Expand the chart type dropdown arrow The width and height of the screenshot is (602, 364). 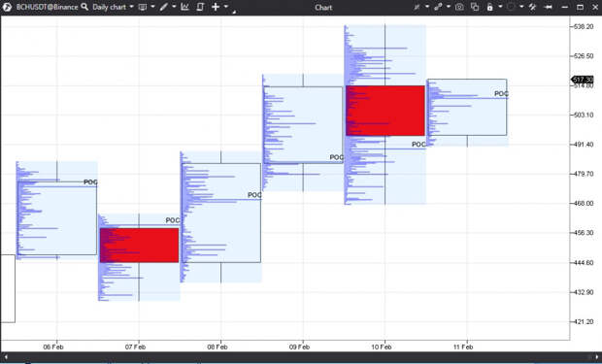(x=152, y=7)
